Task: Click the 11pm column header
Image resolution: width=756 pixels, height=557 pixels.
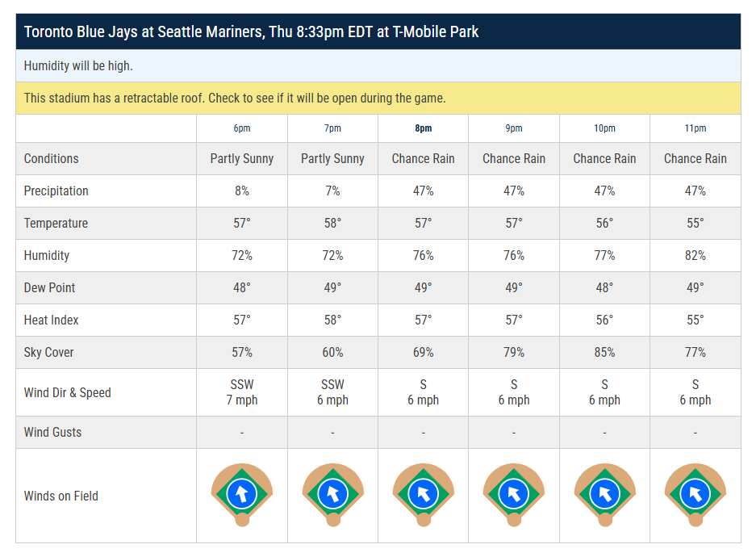Action: pos(695,128)
